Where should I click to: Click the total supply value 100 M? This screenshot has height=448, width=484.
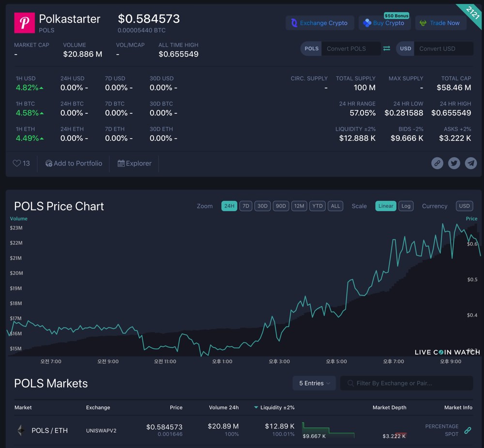364,88
